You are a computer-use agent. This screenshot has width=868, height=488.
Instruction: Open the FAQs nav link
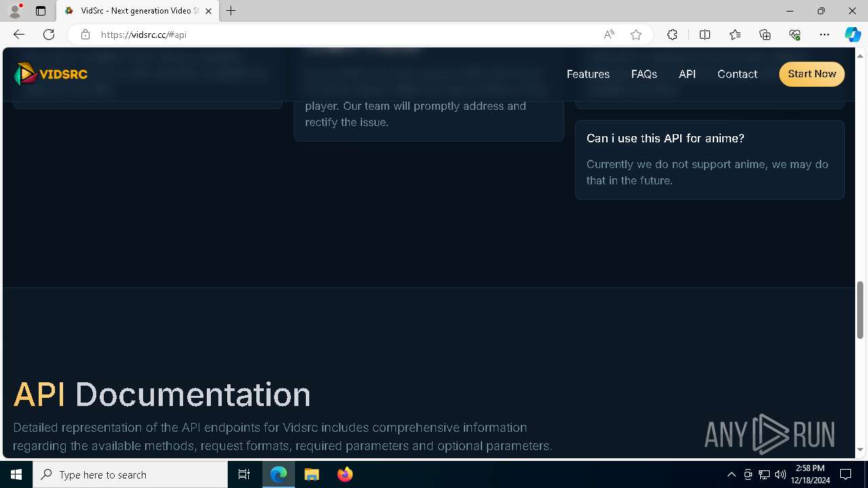click(x=644, y=74)
